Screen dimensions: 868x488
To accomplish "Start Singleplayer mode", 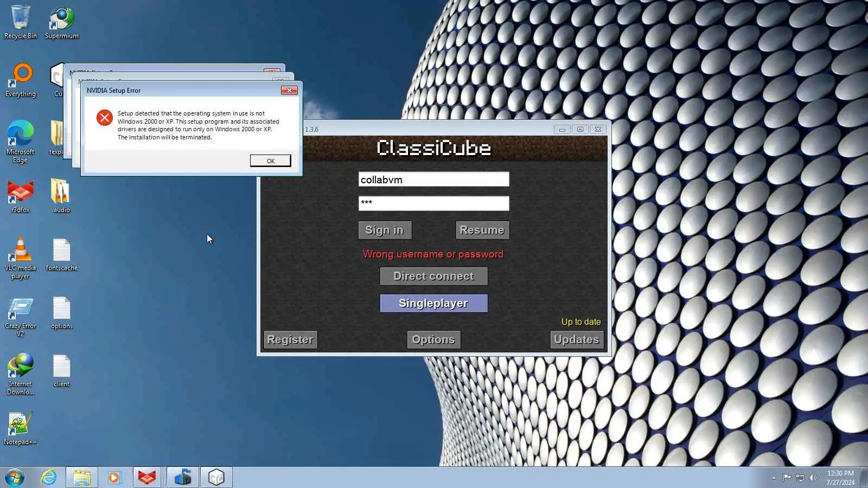I will click(x=433, y=303).
